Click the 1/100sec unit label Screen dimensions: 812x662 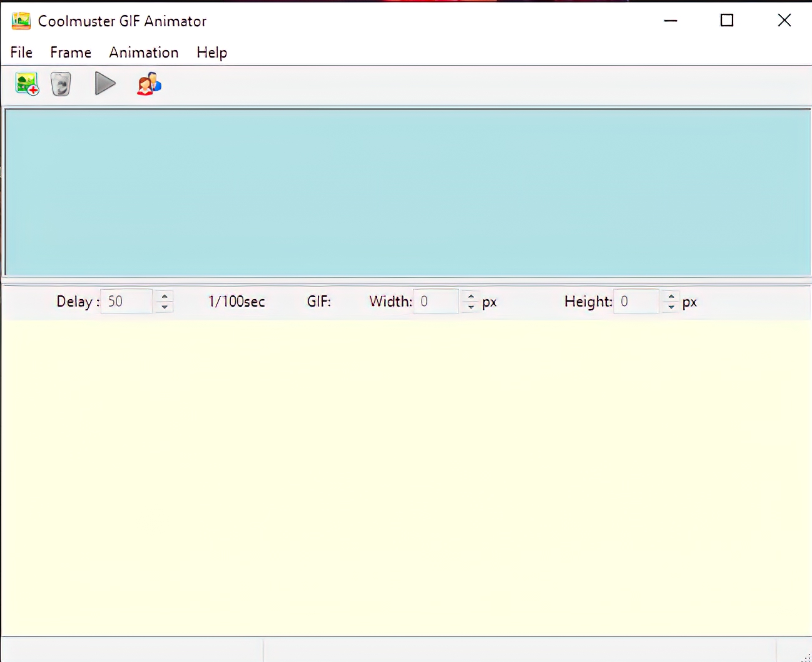click(236, 302)
